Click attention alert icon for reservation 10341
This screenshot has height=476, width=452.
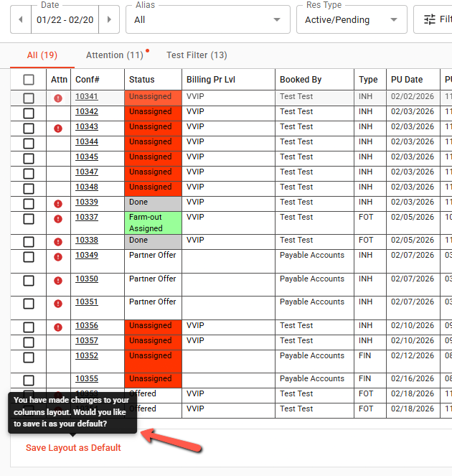[58, 98]
